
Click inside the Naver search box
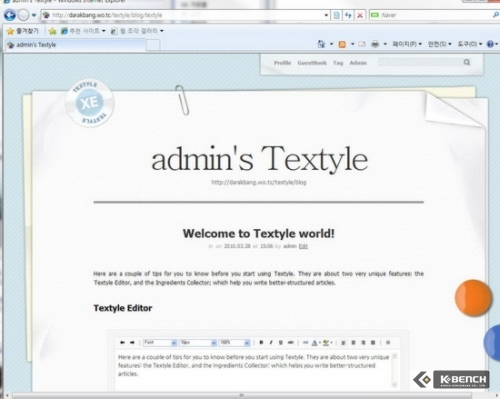[x=432, y=15]
